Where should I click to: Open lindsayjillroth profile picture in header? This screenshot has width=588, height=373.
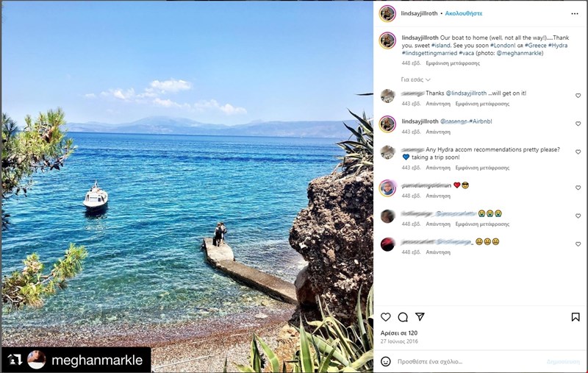click(387, 13)
